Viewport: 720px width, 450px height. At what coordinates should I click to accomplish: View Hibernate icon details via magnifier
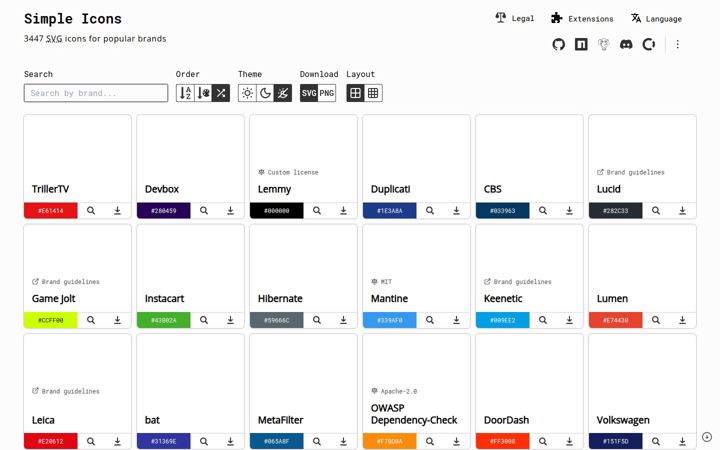pos(317,320)
